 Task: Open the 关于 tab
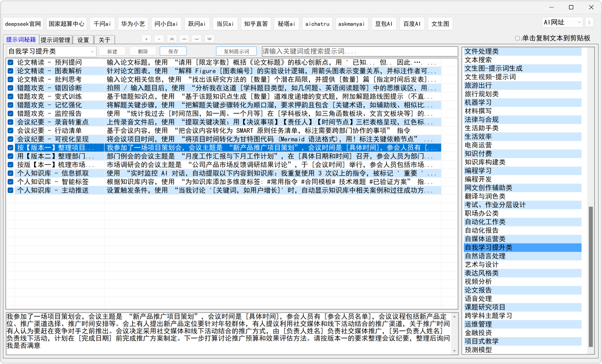[104, 40]
